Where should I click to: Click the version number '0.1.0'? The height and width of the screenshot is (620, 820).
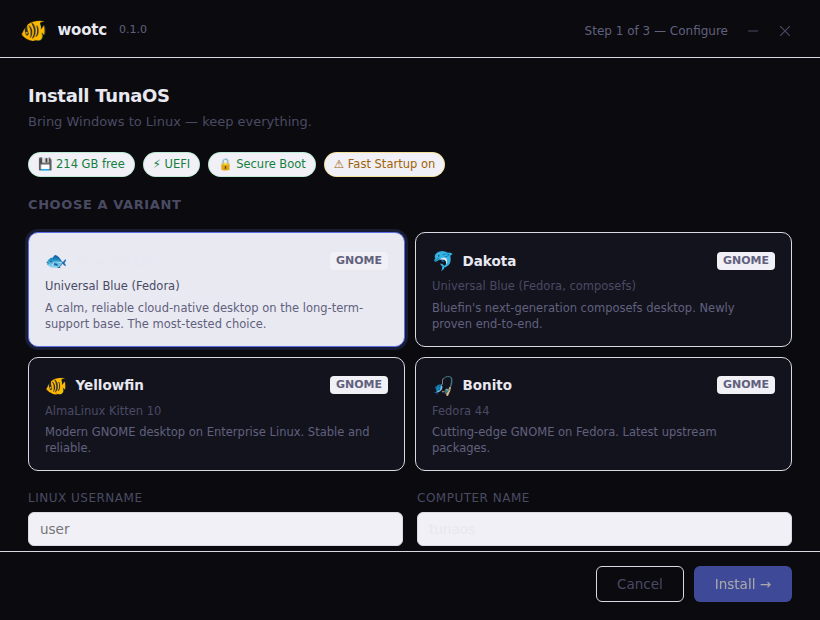pyautogui.click(x=133, y=29)
